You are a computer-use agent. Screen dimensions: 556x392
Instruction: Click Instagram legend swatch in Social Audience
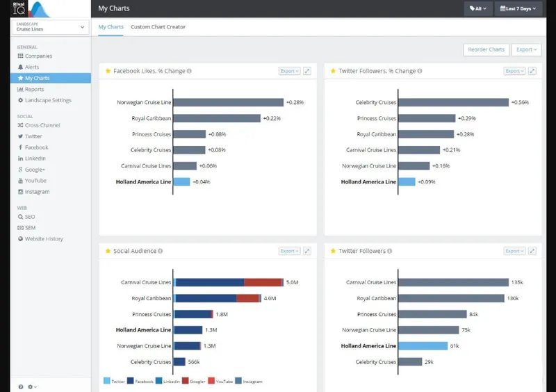(238, 381)
